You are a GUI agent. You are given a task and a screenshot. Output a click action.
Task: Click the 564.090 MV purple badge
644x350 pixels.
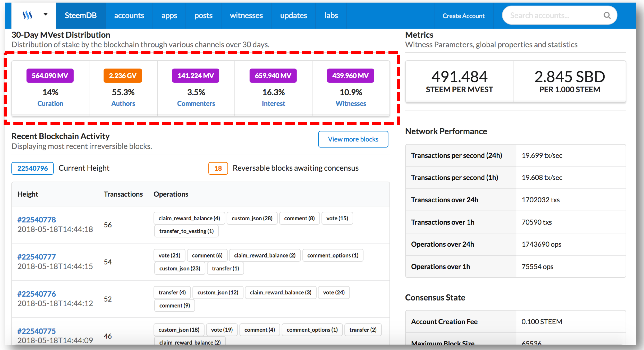(50, 76)
